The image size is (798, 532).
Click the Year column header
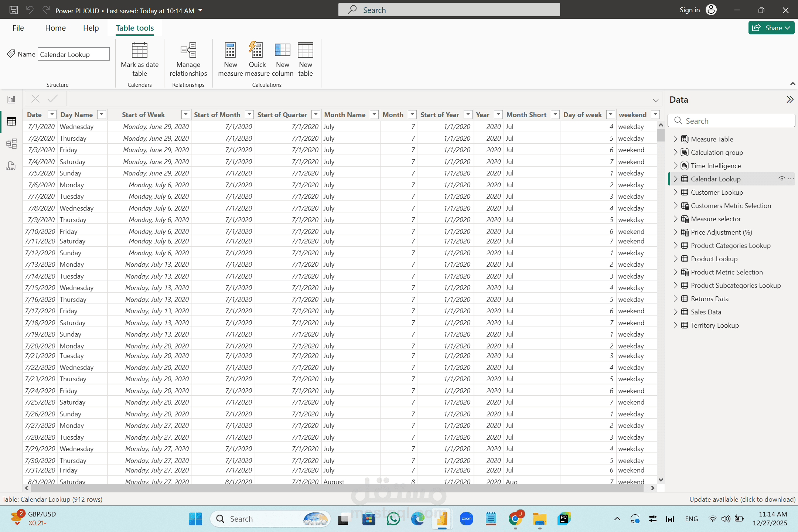[483, 115]
